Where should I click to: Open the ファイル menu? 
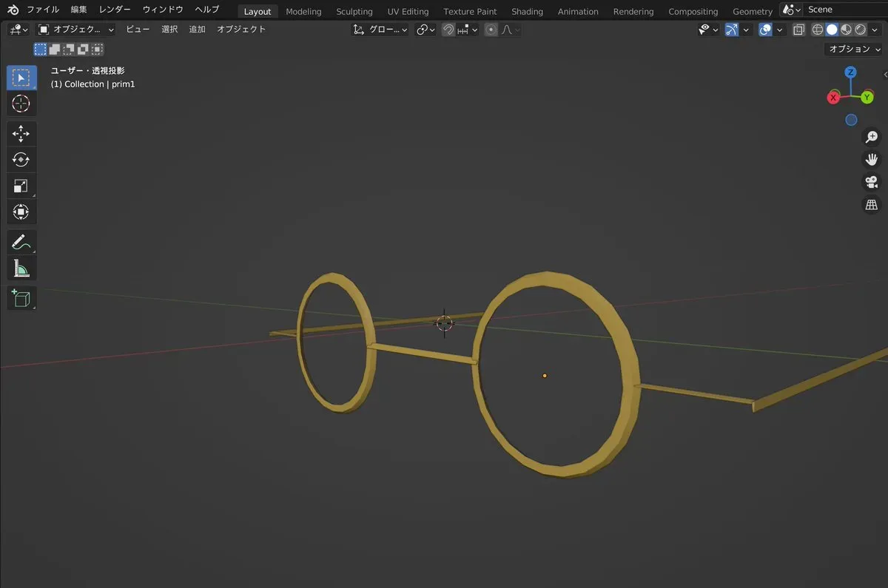tap(43, 10)
